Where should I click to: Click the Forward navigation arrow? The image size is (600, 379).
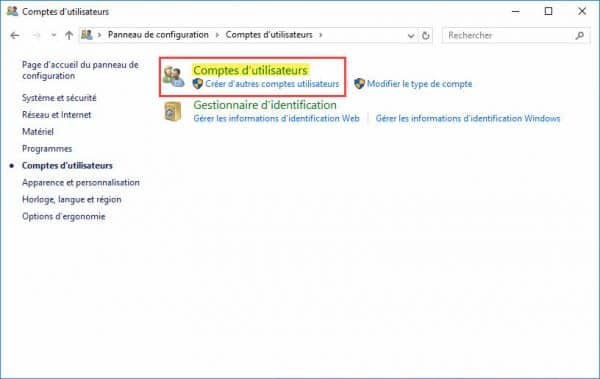coord(36,36)
